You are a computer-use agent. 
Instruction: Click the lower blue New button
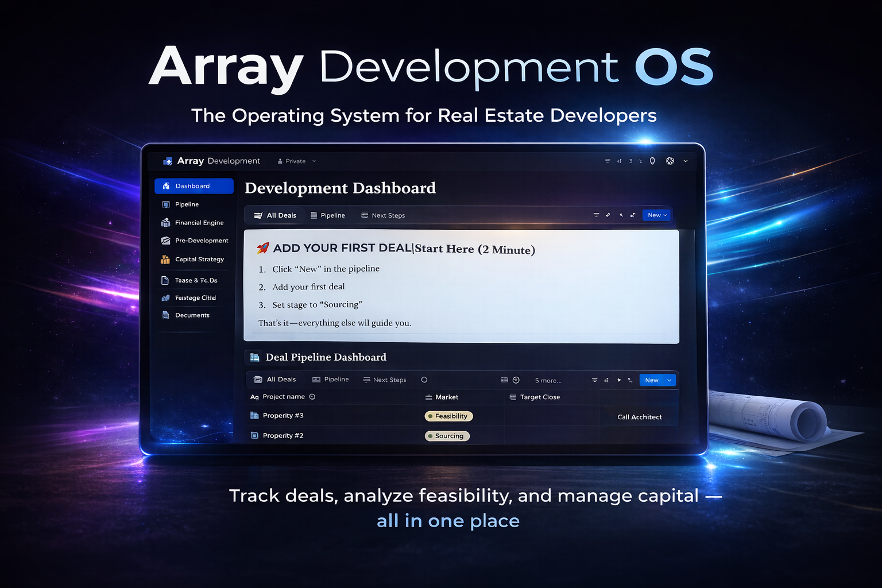tap(651, 380)
